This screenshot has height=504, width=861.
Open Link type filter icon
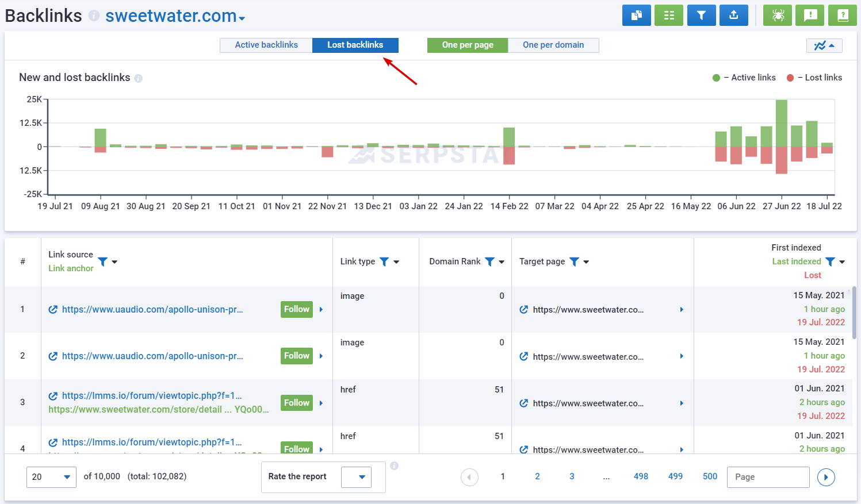[384, 261]
